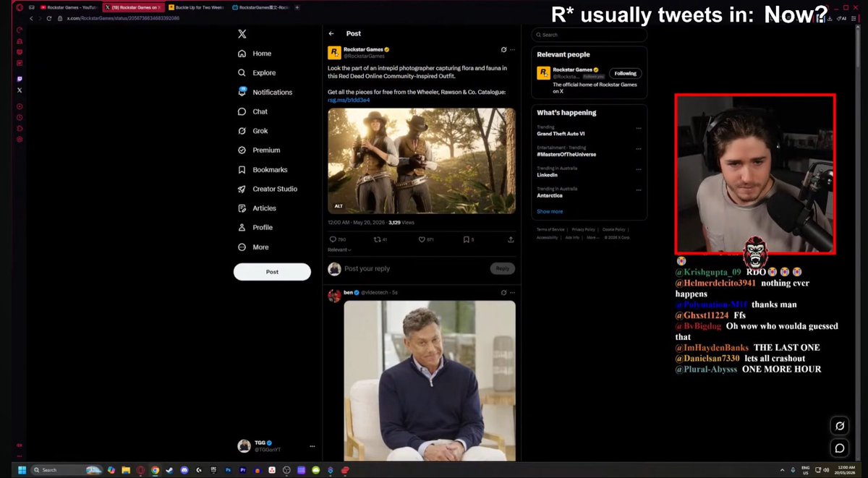Click the Windows taskbar Search box

coord(67,470)
